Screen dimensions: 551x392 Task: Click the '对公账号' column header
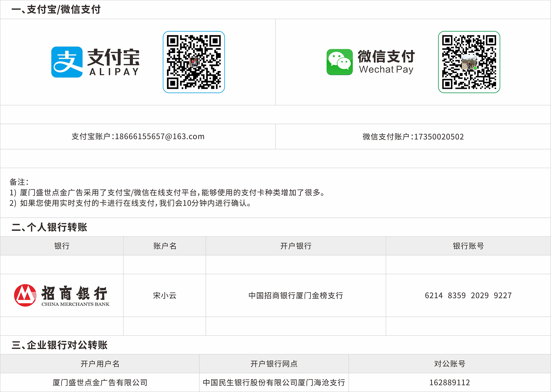click(450, 364)
